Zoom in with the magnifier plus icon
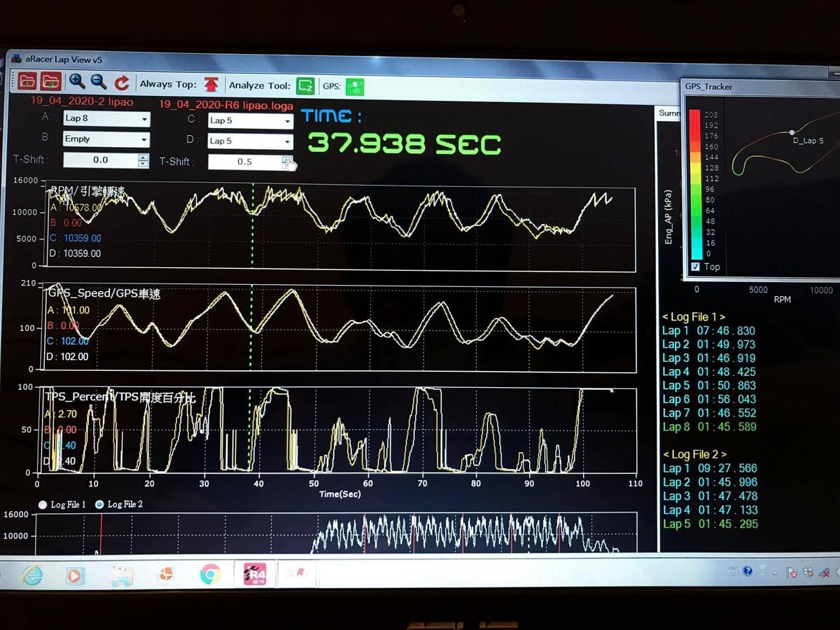This screenshot has width=840, height=630. tap(76, 82)
